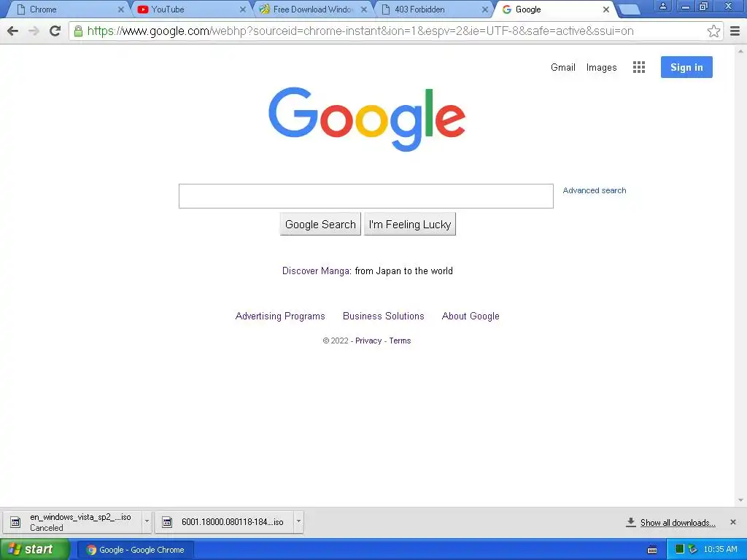Click the green square system tray icon
747x560 pixels.
pyautogui.click(x=680, y=549)
